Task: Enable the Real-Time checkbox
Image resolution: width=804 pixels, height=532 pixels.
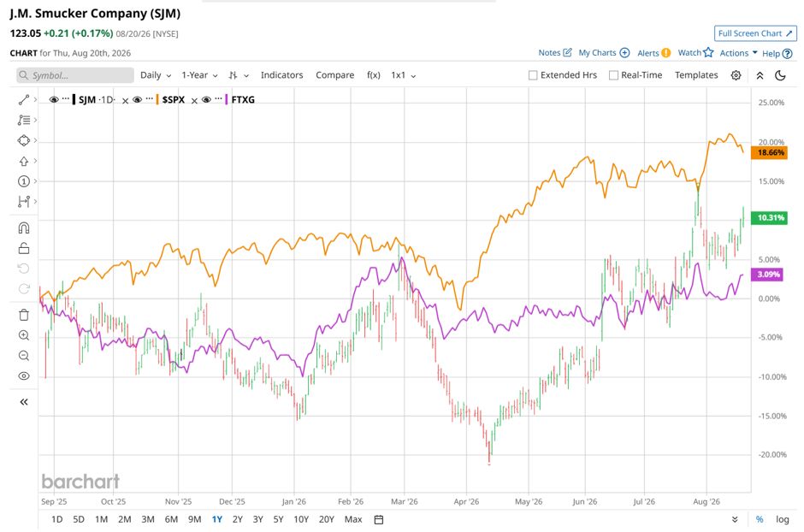Action: click(613, 75)
